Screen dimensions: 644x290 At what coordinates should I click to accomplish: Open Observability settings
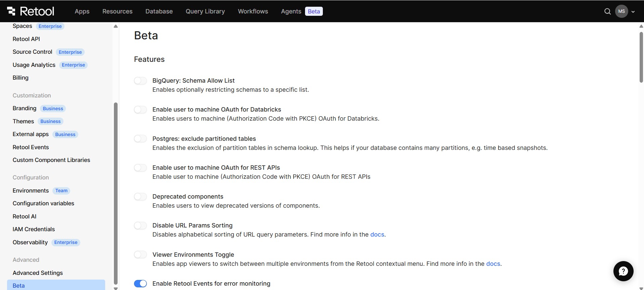(x=30, y=242)
